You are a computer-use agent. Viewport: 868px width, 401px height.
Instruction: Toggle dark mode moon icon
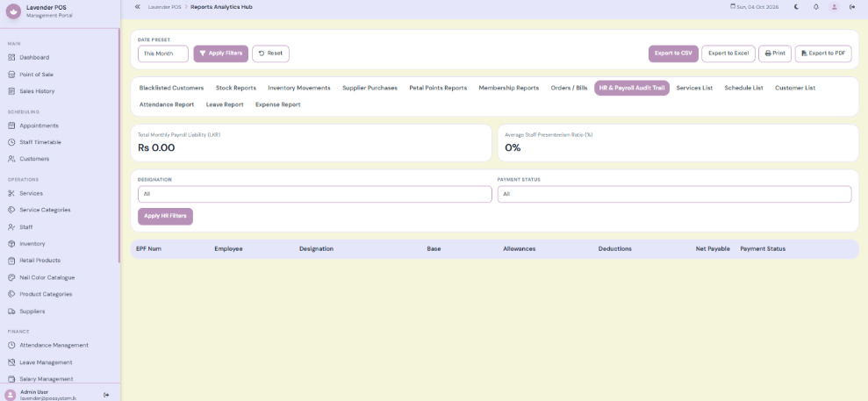[x=796, y=7]
